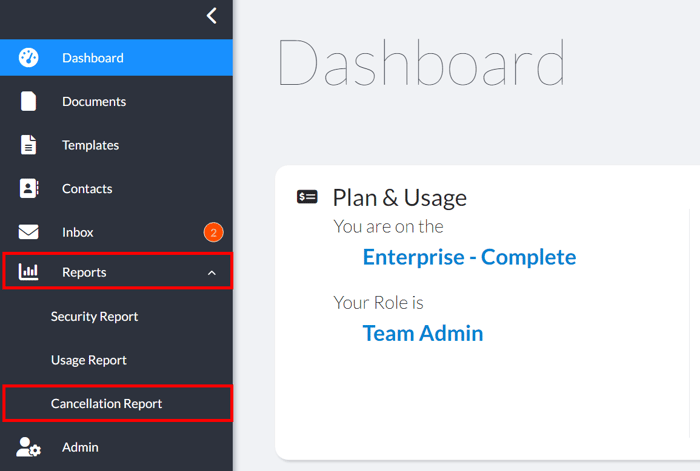700x471 pixels.
Task: Open the Admin section label
Action: click(80, 447)
